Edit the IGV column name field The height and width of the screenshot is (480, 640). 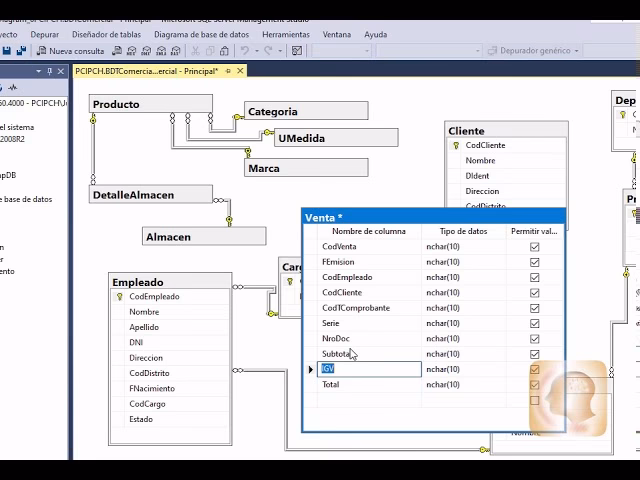coord(369,369)
